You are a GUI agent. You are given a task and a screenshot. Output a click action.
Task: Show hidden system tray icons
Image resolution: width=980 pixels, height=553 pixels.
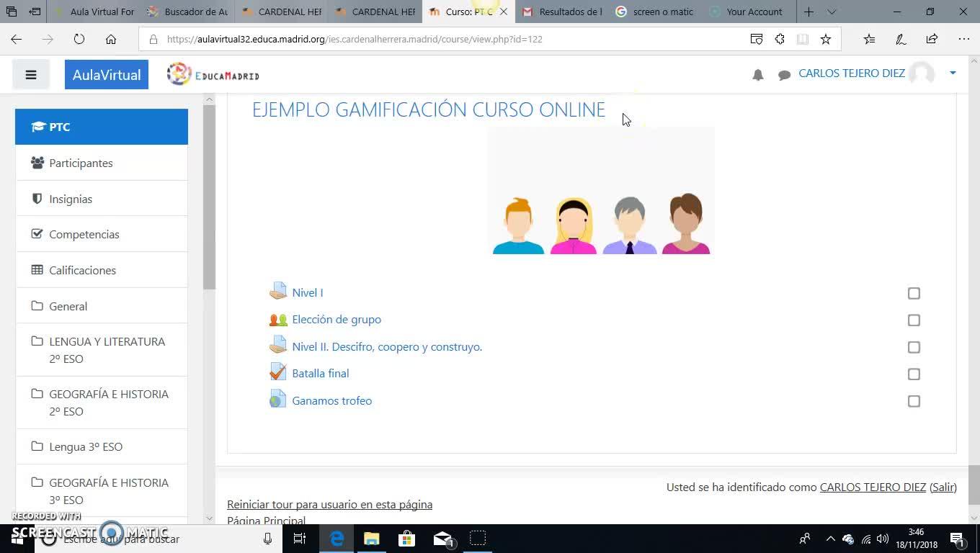(830, 539)
